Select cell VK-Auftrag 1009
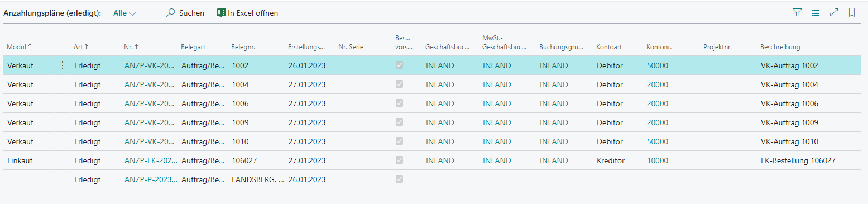The height and width of the screenshot is (204, 868). coord(789,122)
